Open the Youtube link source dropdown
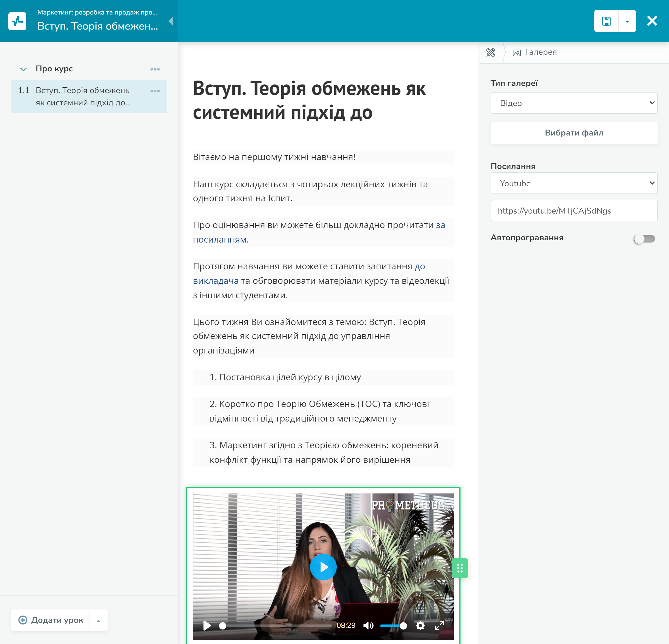 click(x=574, y=183)
